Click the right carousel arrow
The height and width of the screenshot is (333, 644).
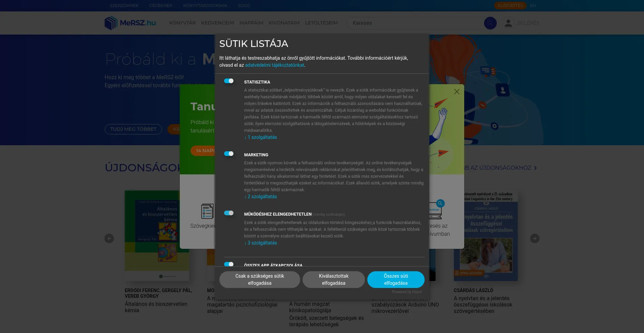point(535,238)
